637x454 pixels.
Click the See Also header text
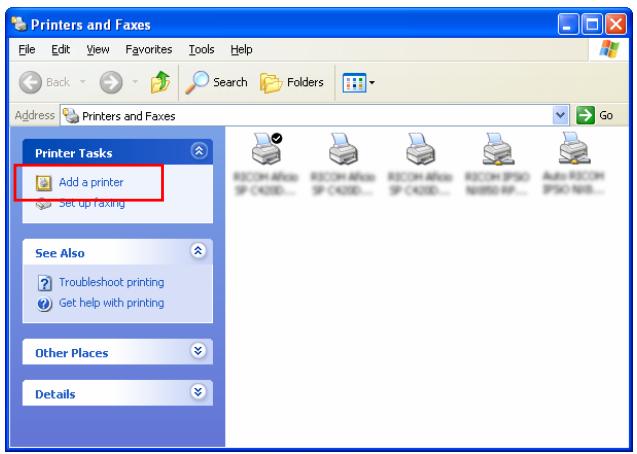tap(60, 253)
